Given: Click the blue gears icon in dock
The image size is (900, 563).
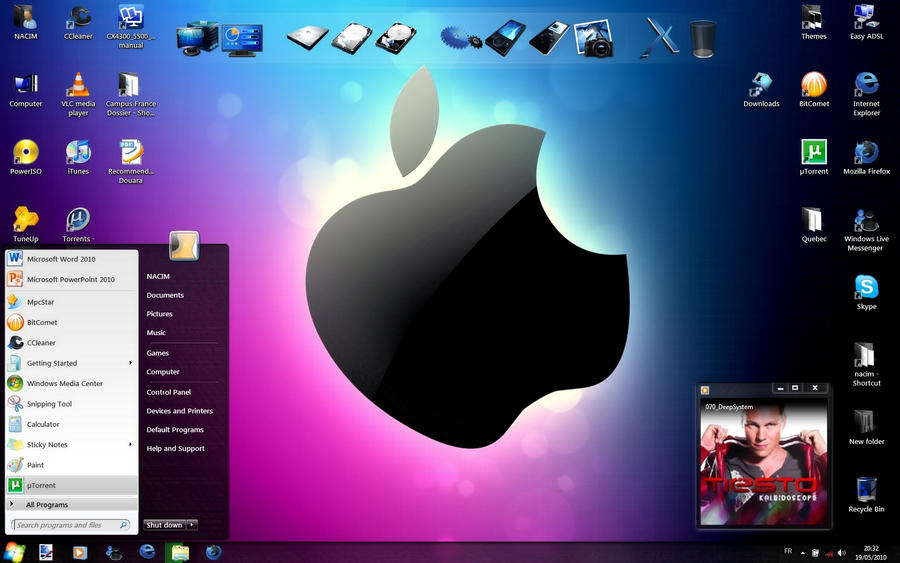Looking at the screenshot, I should coord(461,38).
